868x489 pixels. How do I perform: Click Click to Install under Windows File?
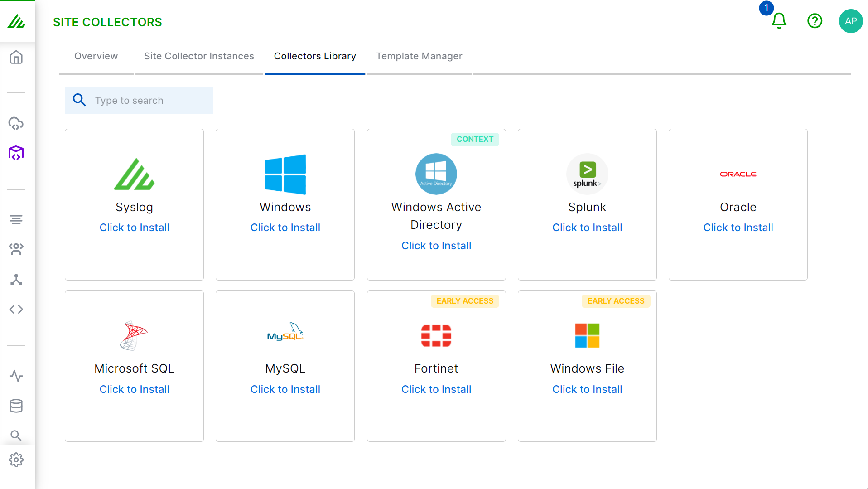click(587, 389)
